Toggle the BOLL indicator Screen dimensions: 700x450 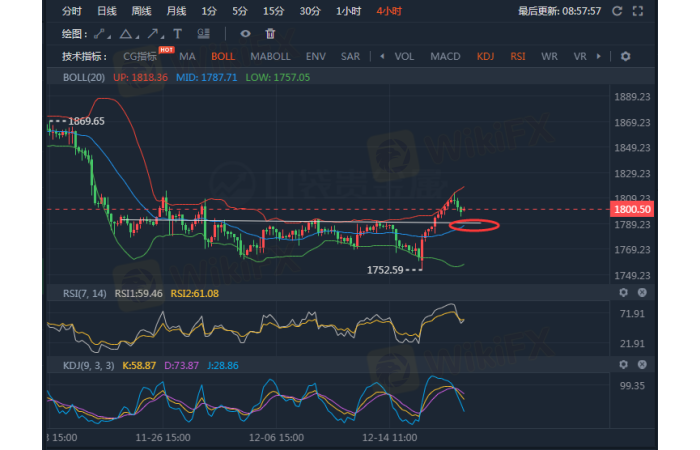click(x=223, y=56)
